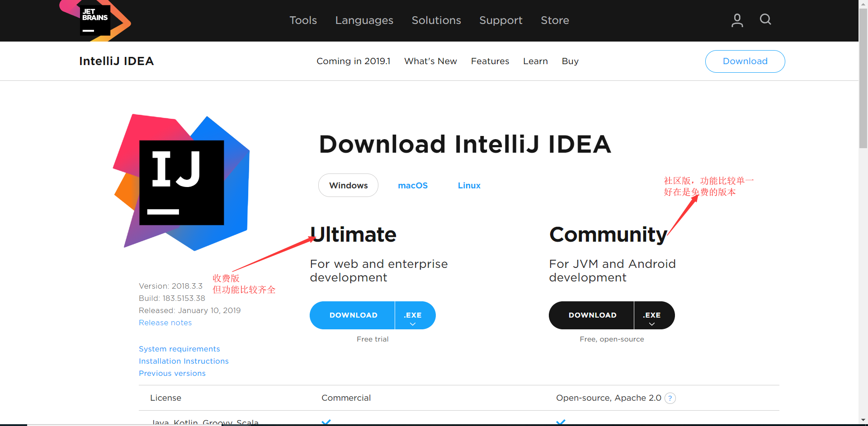The image size is (868, 426).
Task: Open the Features page
Action: tap(490, 61)
